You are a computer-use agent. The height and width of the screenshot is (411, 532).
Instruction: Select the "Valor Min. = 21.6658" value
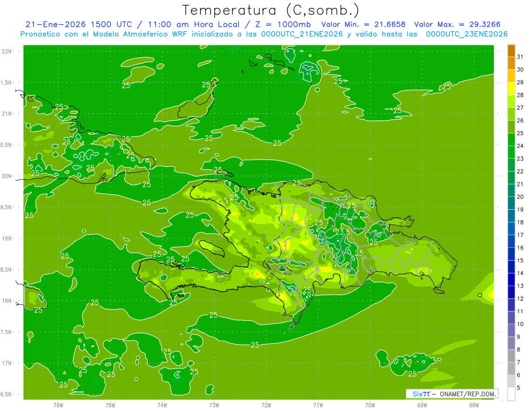[x=364, y=24]
